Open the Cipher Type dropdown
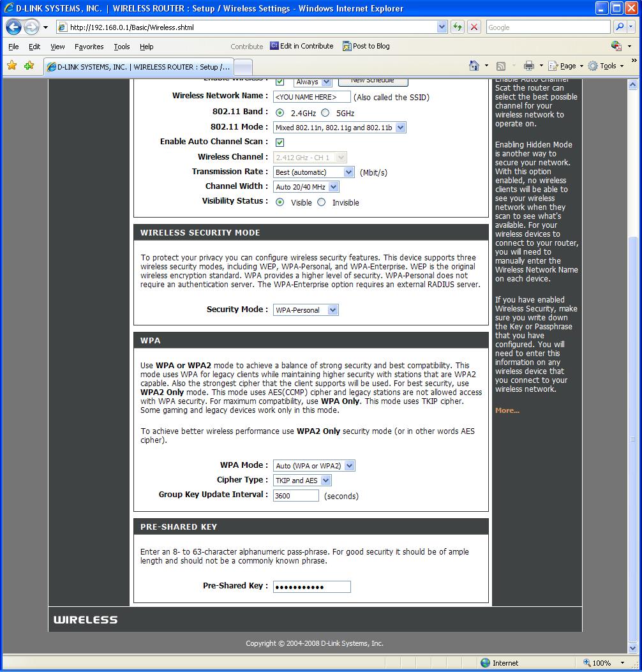The height and width of the screenshot is (672, 642). tap(302, 481)
